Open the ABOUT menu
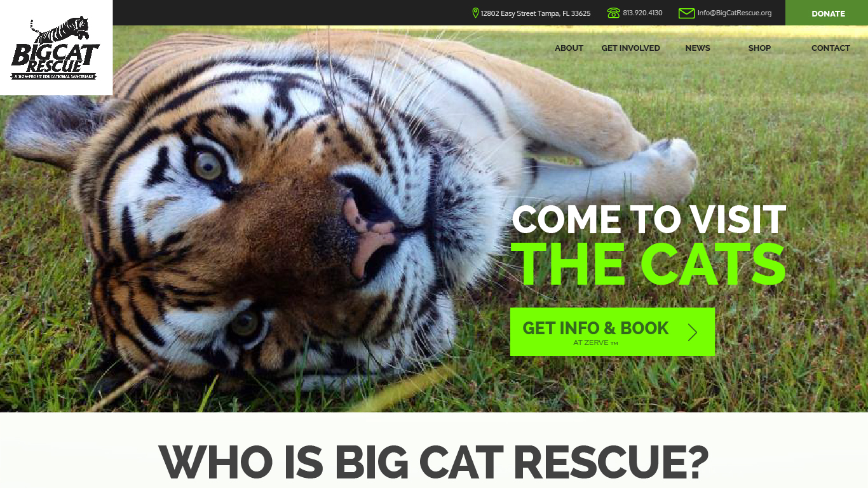The image size is (868, 488). (x=569, y=48)
